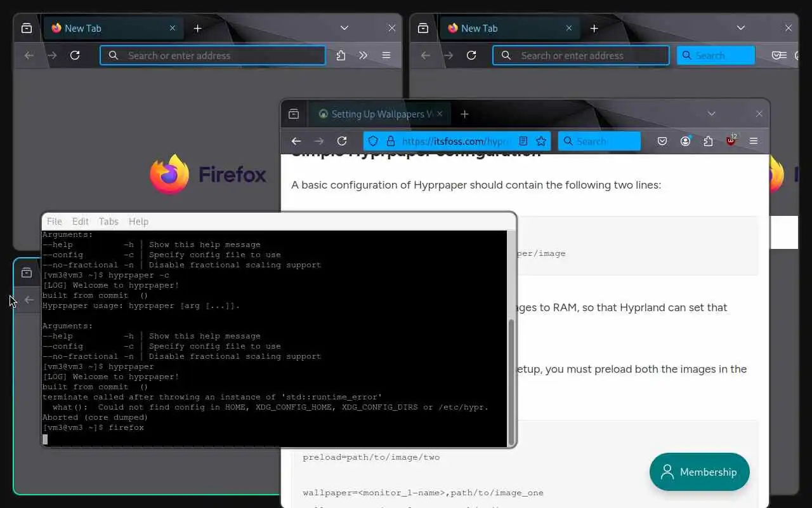
Task: View site security lock for itsfoss
Action: coord(390,141)
